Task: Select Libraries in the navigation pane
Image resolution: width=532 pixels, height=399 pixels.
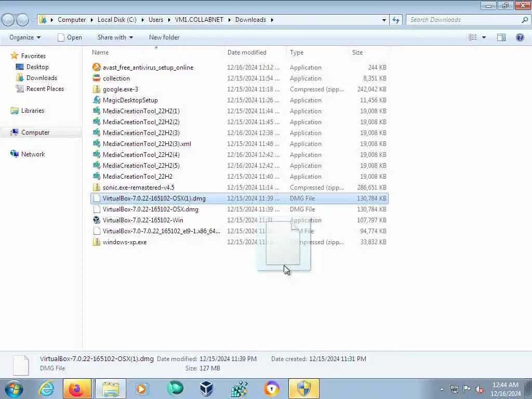Action: click(33, 110)
